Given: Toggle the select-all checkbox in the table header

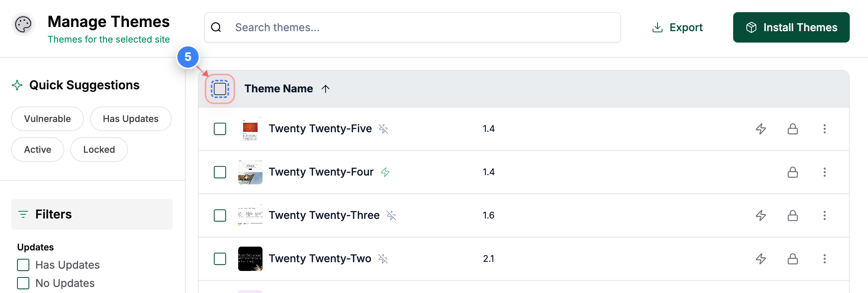Looking at the screenshot, I should [x=220, y=89].
